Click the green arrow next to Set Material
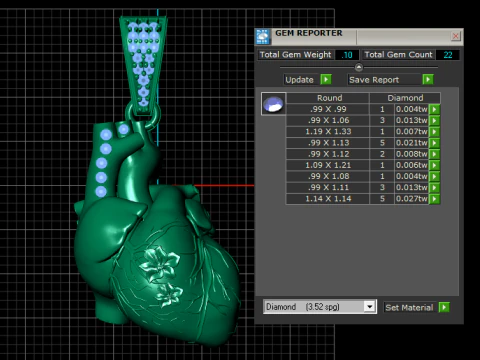The image size is (480, 360). (x=444, y=307)
